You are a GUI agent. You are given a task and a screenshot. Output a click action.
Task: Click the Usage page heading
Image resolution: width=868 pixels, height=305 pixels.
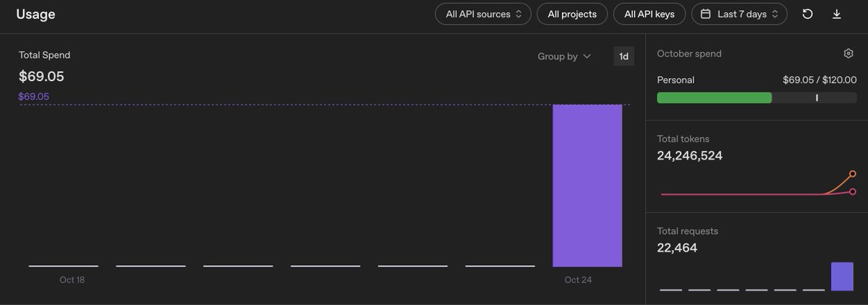35,14
